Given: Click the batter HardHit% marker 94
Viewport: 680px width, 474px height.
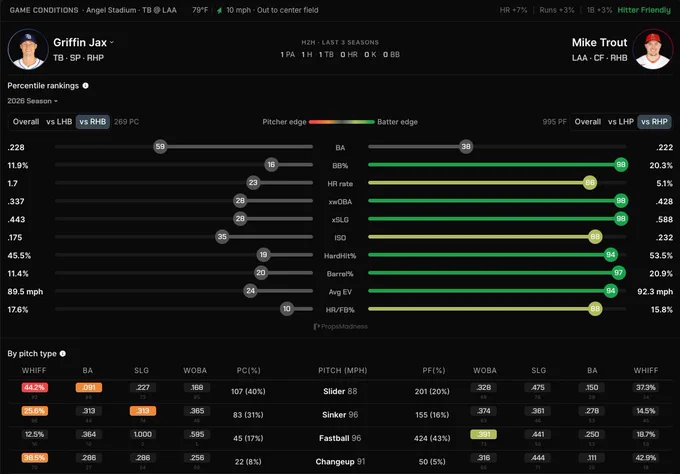Looking at the screenshot, I should coord(611,255).
